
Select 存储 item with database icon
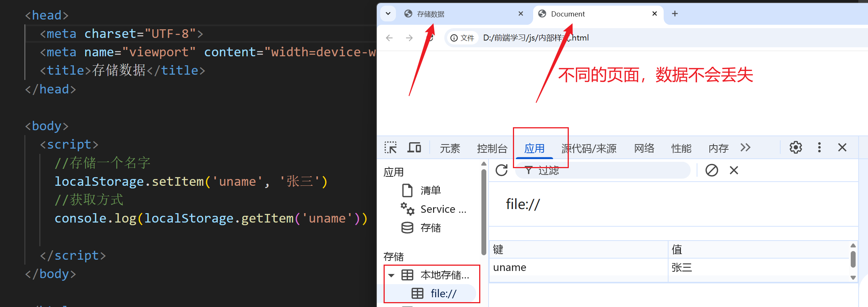[430, 228]
